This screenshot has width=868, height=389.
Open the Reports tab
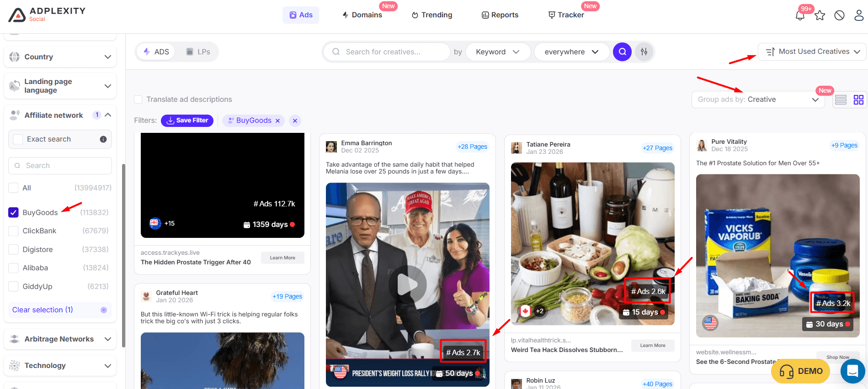(x=500, y=15)
